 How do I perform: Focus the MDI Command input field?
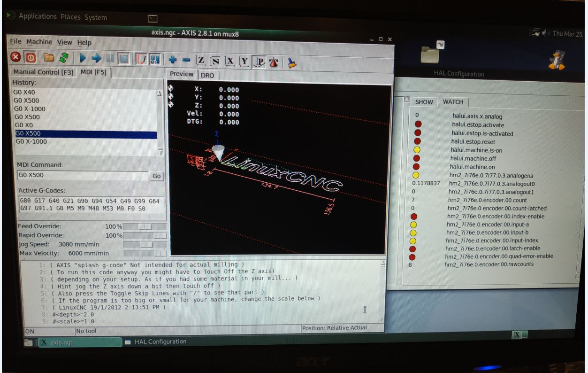(x=83, y=175)
